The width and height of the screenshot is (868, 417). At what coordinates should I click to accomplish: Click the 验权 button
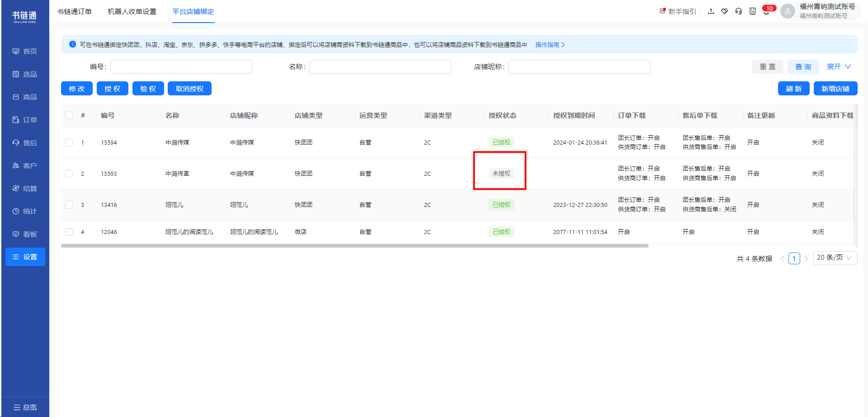point(148,89)
